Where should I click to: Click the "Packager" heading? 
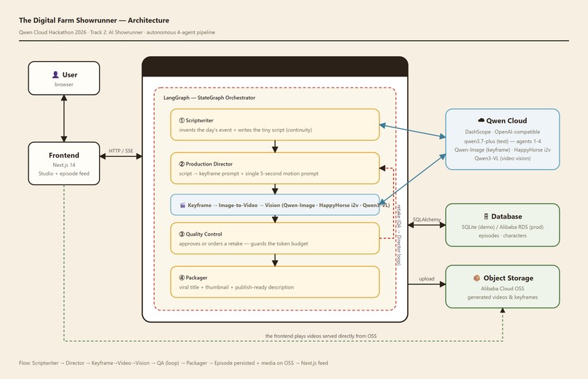[x=196, y=278]
